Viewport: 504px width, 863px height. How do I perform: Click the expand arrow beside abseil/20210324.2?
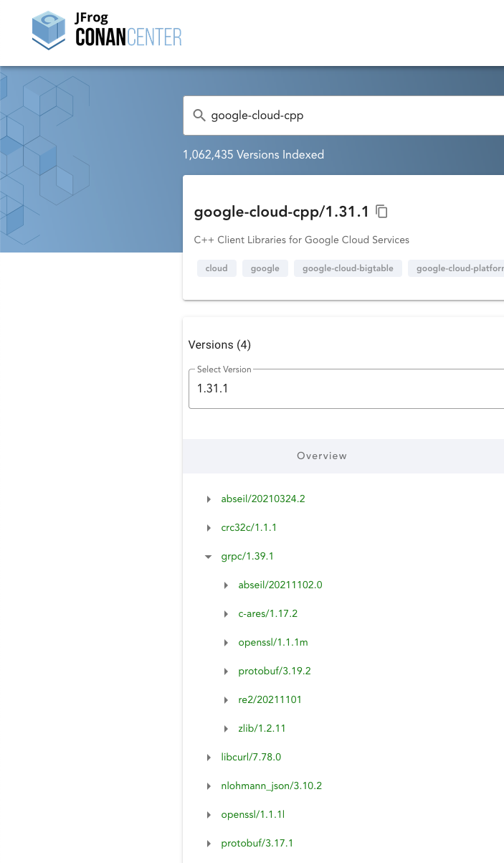click(209, 499)
